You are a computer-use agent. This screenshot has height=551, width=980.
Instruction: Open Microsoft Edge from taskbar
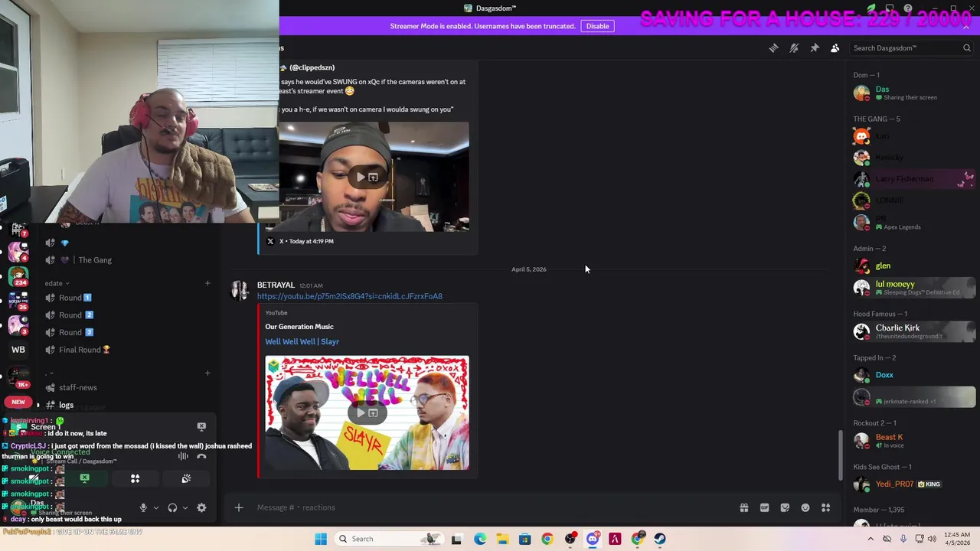tap(479, 539)
